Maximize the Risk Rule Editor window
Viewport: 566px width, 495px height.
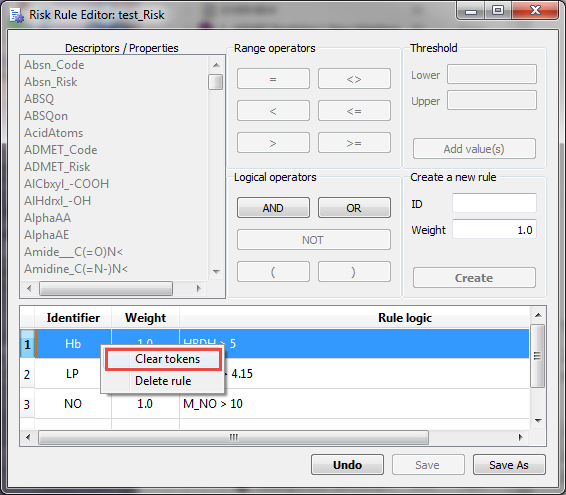497,10
